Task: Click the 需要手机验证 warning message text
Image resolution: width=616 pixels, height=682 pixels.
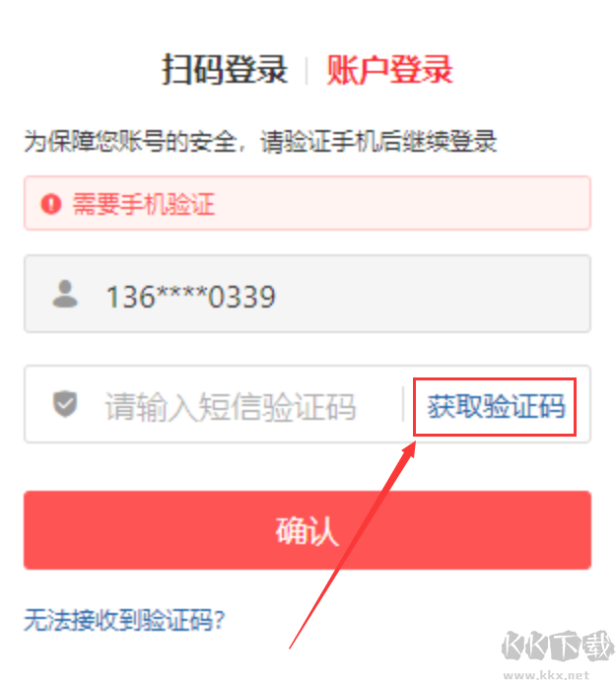Action: click(144, 204)
